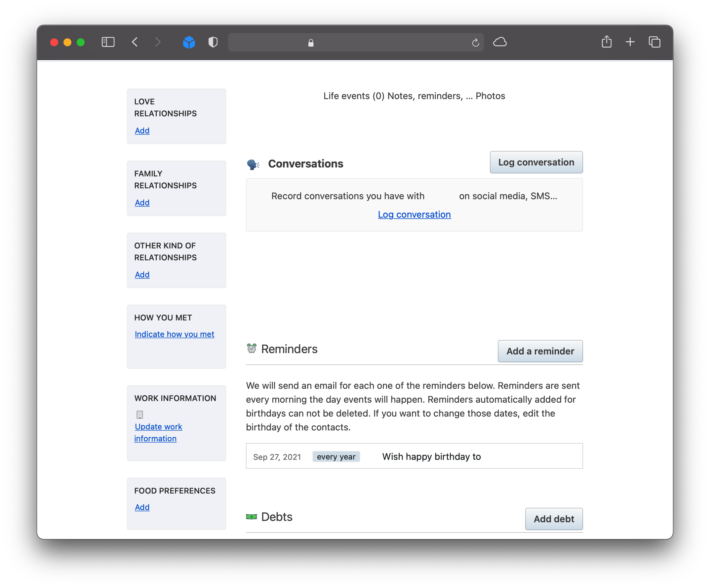This screenshot has height=588, width=710.
Task: Click the Conversations speaking head icon
Action: tap(253, 164)
